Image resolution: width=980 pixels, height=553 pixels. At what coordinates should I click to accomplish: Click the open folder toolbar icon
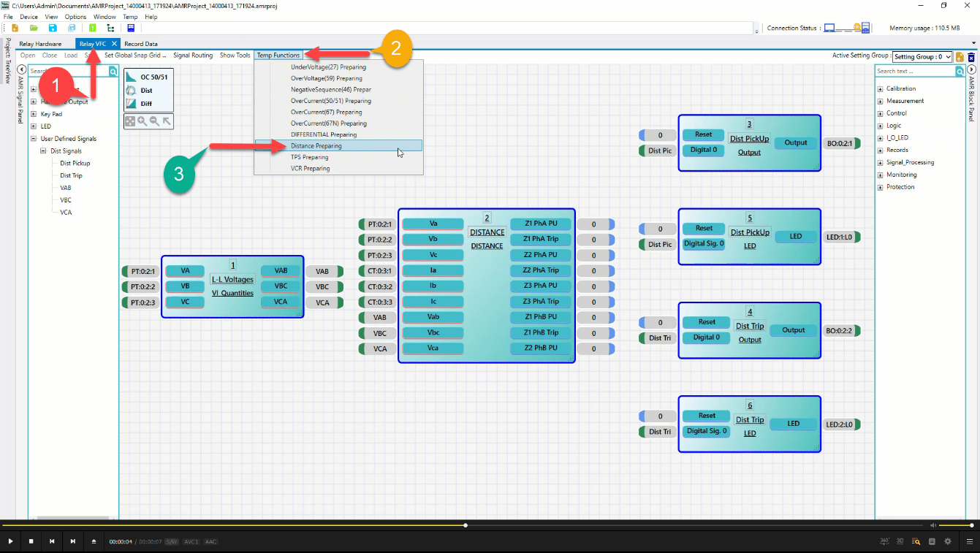tap(34, 28)
